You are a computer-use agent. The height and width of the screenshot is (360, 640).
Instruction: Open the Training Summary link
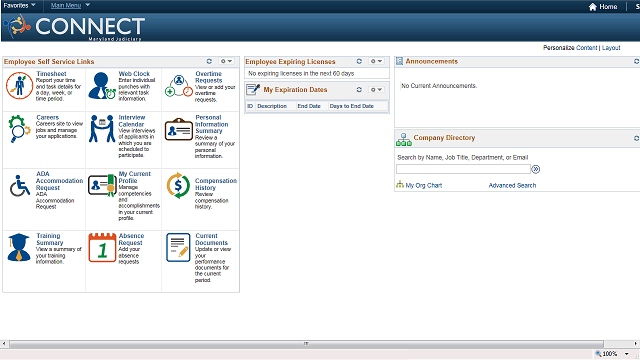(x=49, y=239)
